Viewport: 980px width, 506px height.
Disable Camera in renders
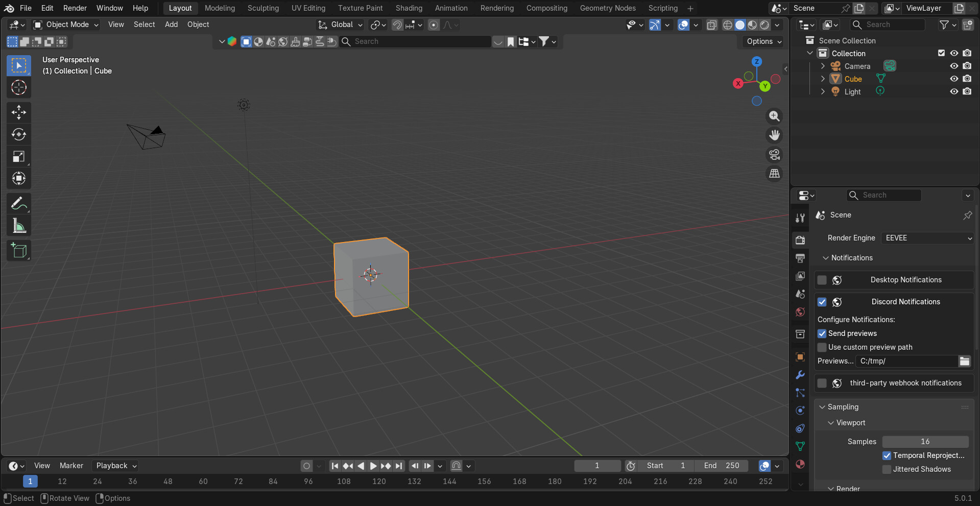click(x=967, y=66)
